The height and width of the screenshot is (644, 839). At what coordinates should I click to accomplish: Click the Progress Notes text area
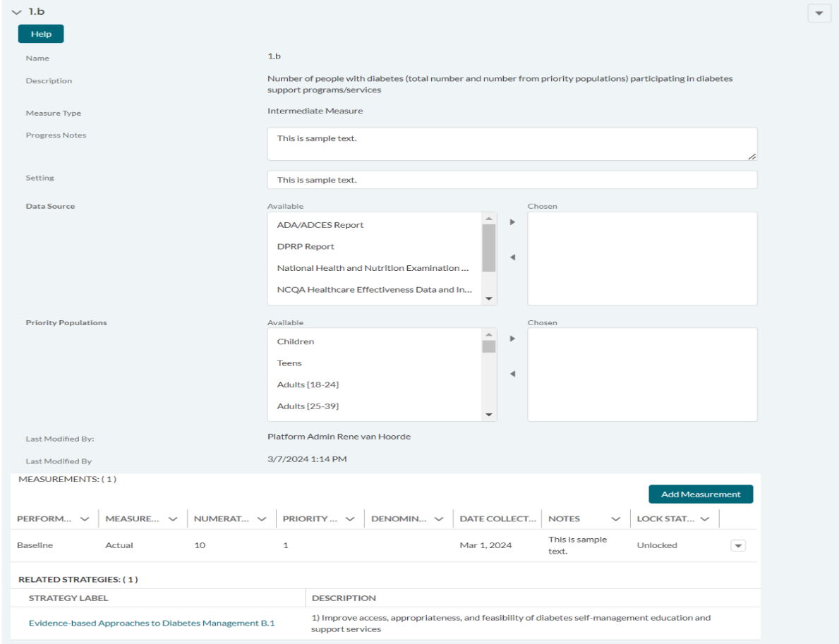click(x=512, y=144)
